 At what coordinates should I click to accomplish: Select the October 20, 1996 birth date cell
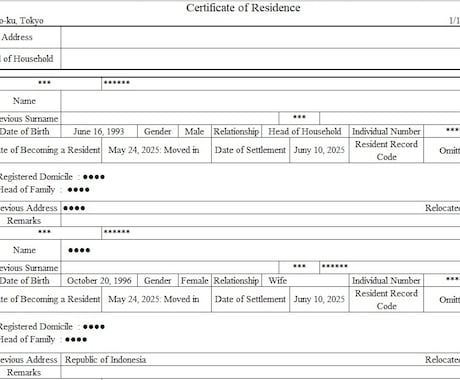point(99,281)
